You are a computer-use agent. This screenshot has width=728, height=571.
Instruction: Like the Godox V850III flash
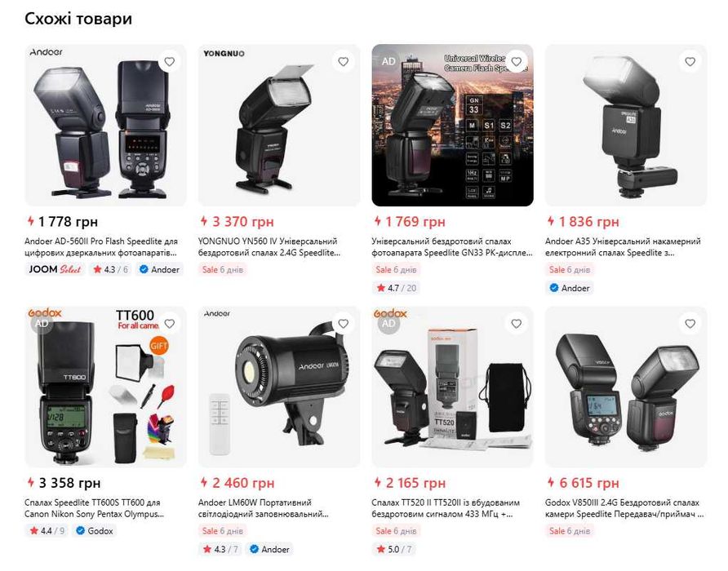coord(690,324)
